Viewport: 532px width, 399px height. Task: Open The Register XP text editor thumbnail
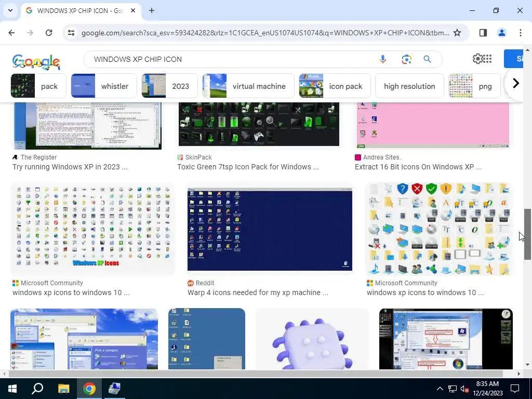(87, 126)
